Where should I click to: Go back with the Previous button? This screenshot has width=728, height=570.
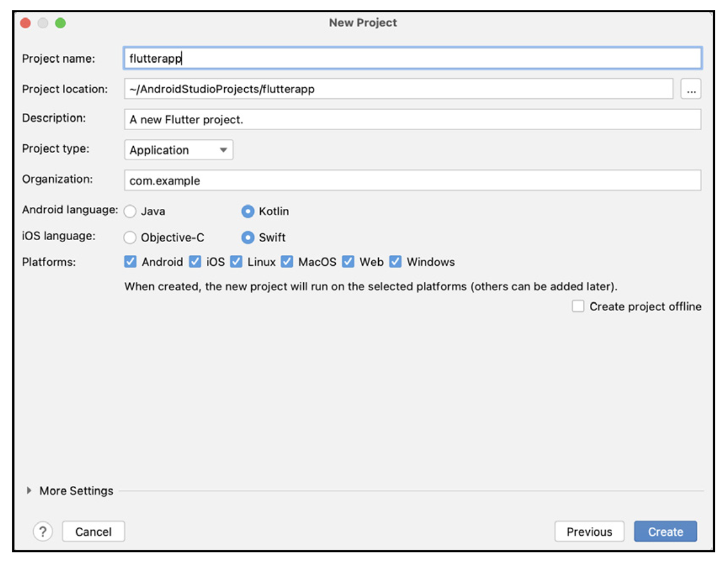click(x=589, y=532)
